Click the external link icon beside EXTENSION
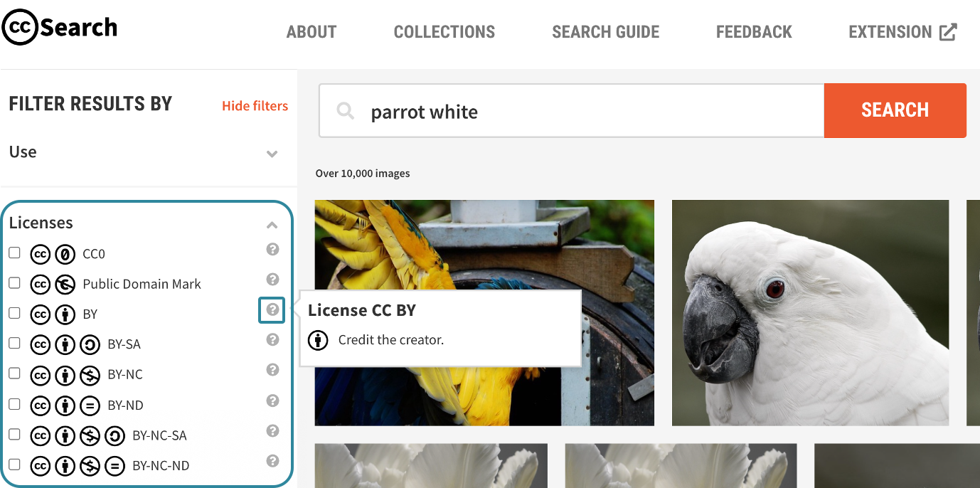This screenshot has height=488, width=980. (946, 31)
